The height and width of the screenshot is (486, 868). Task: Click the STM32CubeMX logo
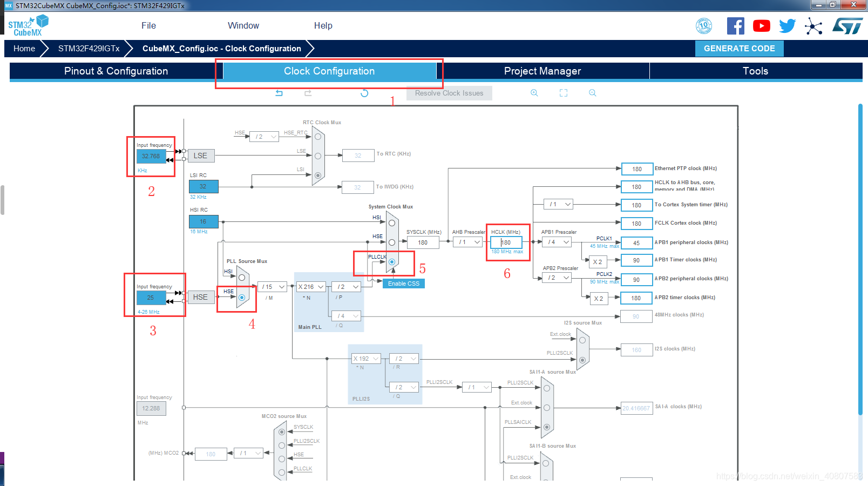point(28,26)
